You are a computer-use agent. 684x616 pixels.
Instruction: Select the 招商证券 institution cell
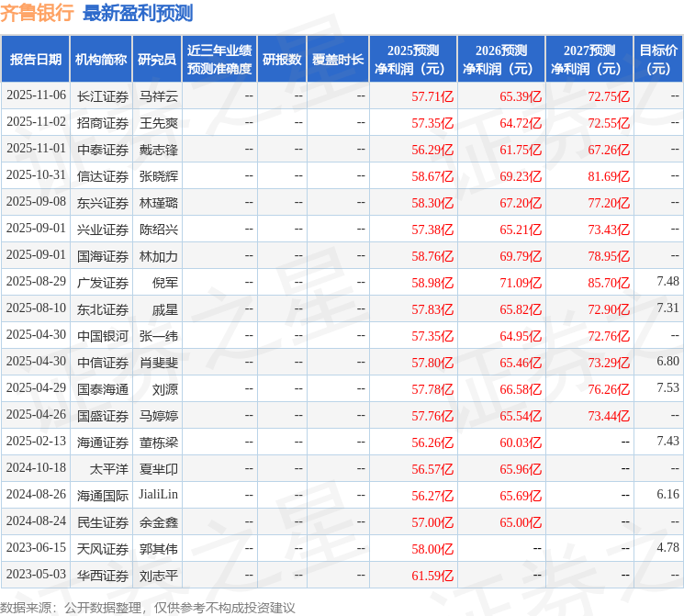coord(103,123)
